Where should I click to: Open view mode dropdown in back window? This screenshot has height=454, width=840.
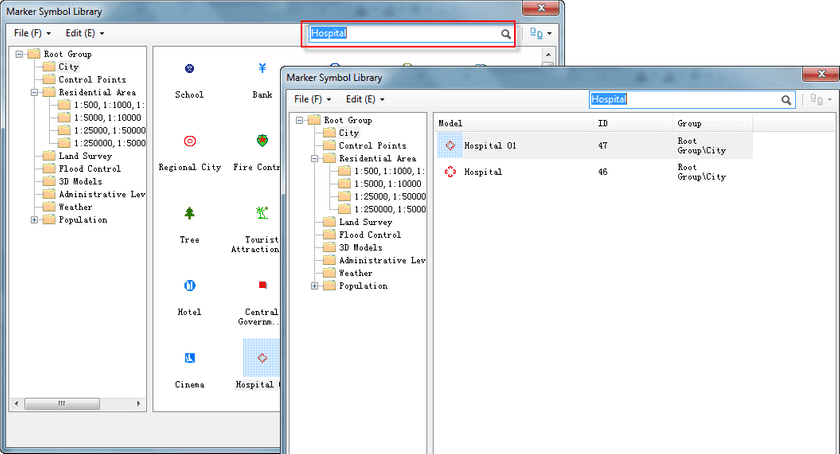pos(541,33)
